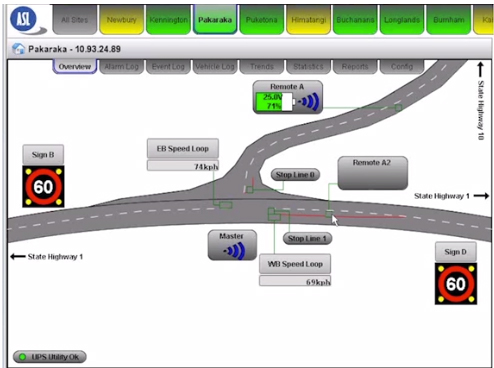The height and width of the screenshot is (368, 494).
Task: Open the Config tab
Action: [402, 67]
